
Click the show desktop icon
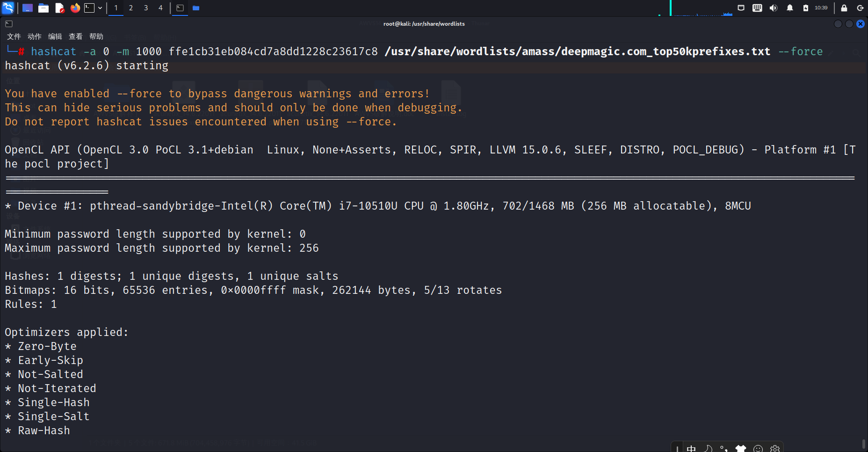27,8
